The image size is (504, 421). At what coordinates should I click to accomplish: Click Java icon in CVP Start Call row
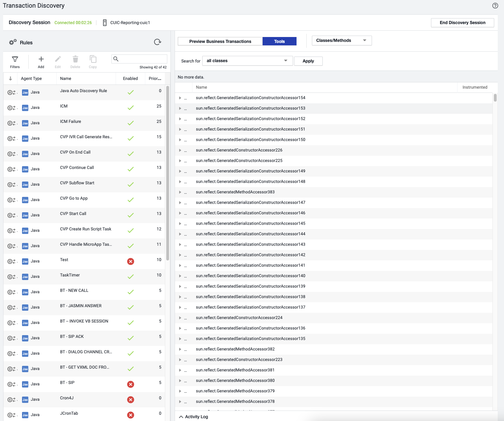coord(25,215)
